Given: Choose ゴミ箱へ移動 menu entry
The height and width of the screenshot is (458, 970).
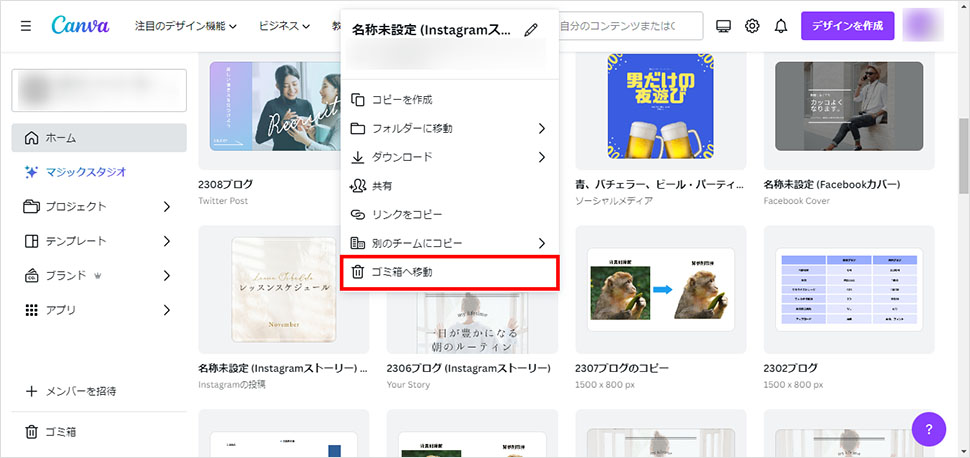Looking at the screenshot, I should 450,272.
